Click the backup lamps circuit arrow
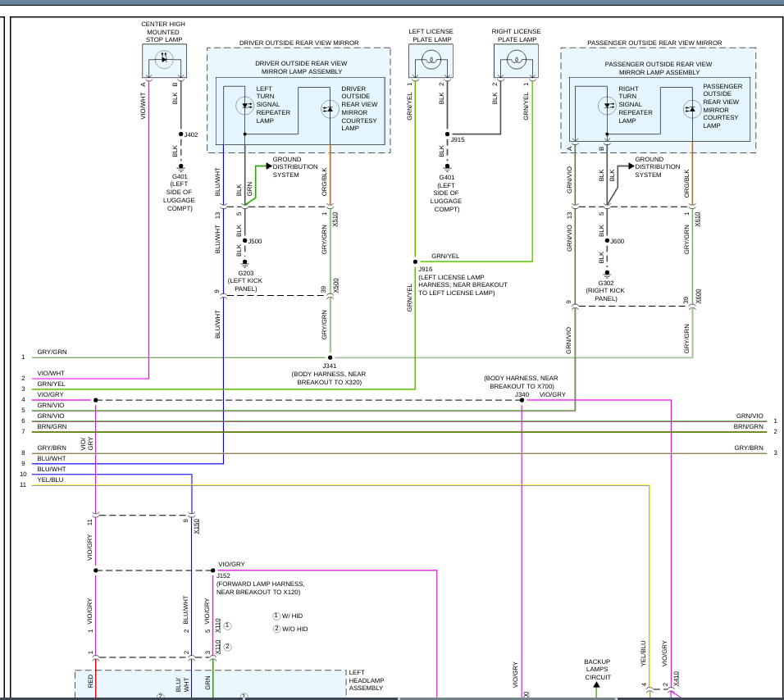The width and height of the screenshot is (784, 700). [596, 685]
